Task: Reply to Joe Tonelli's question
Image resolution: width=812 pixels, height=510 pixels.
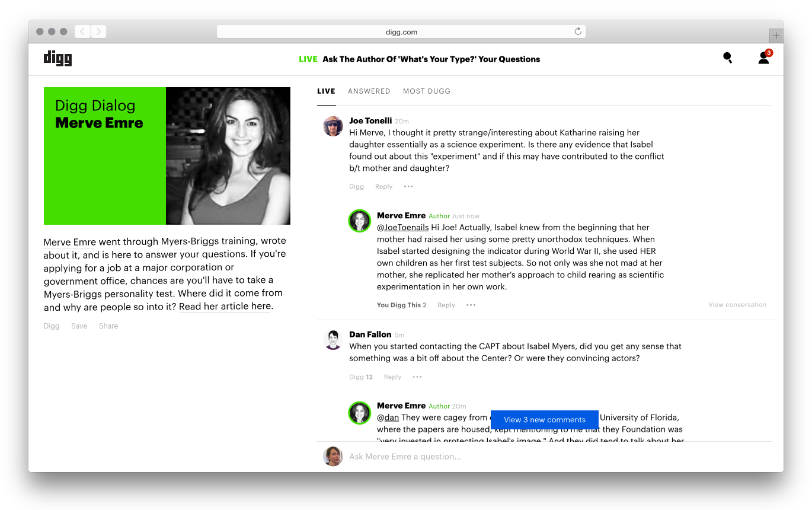Action: click(383, 186)
